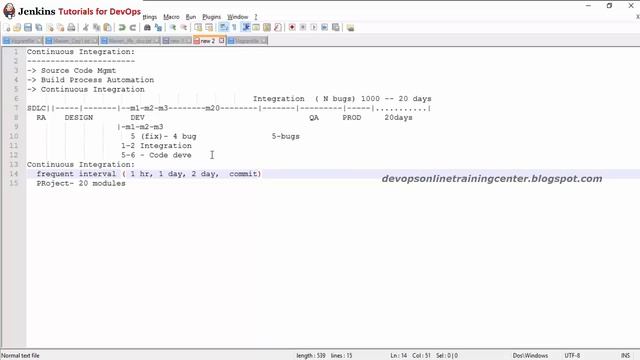Click '5-6 - Code deve' on line 12

pos(156,155)
